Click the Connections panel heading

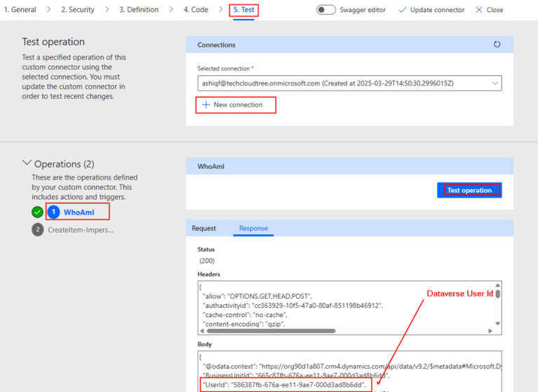click(x=216, y=45)
